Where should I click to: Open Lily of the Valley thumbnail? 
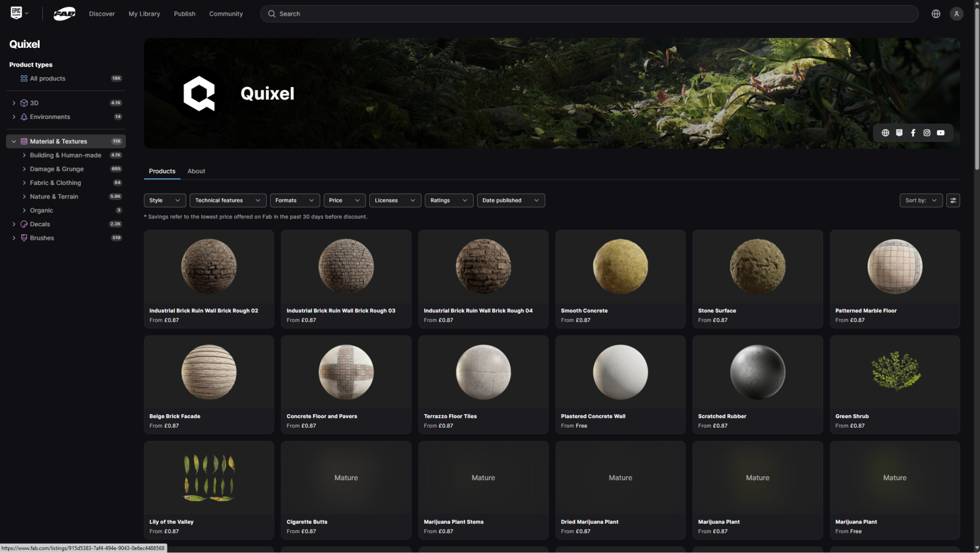(x=209, y=478)
